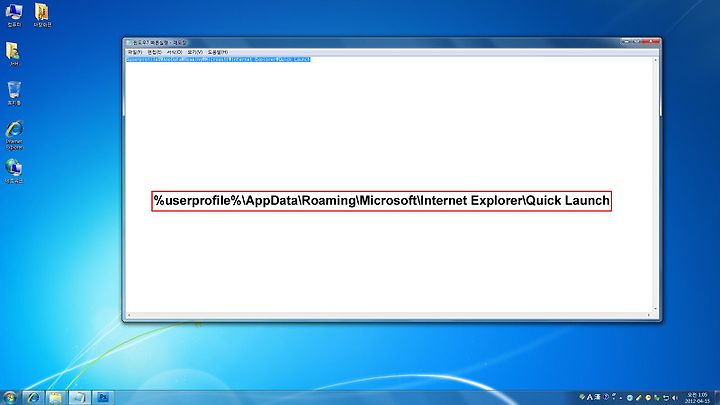Open Photoshop from the taskbar
720x405 pixels.
tap(103, 398)
